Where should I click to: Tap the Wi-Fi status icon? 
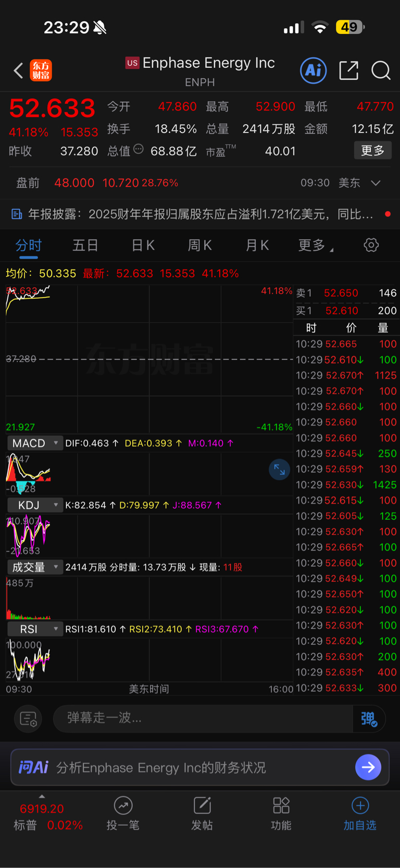320,27
